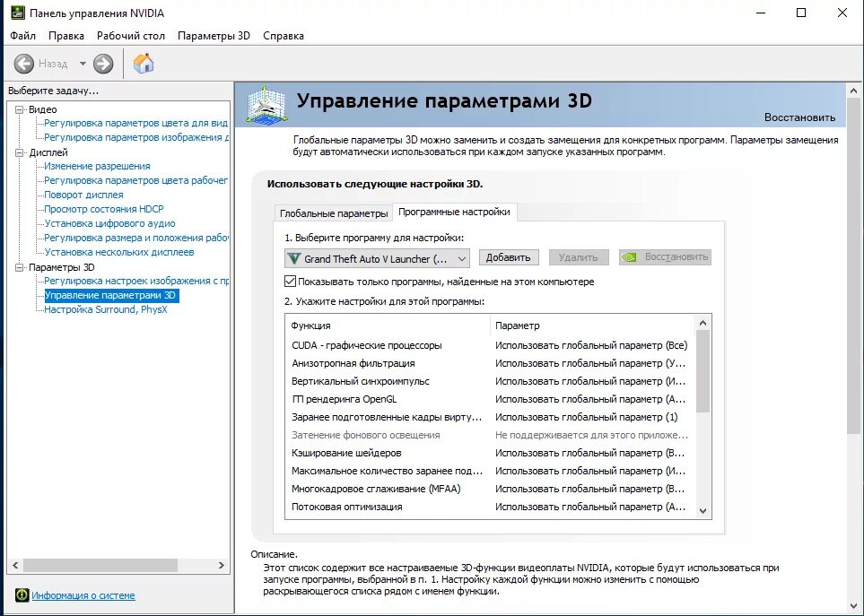864x616 pixels.
Task: Select Потоковая оптимизация setting row
Action: coord(490,507)
